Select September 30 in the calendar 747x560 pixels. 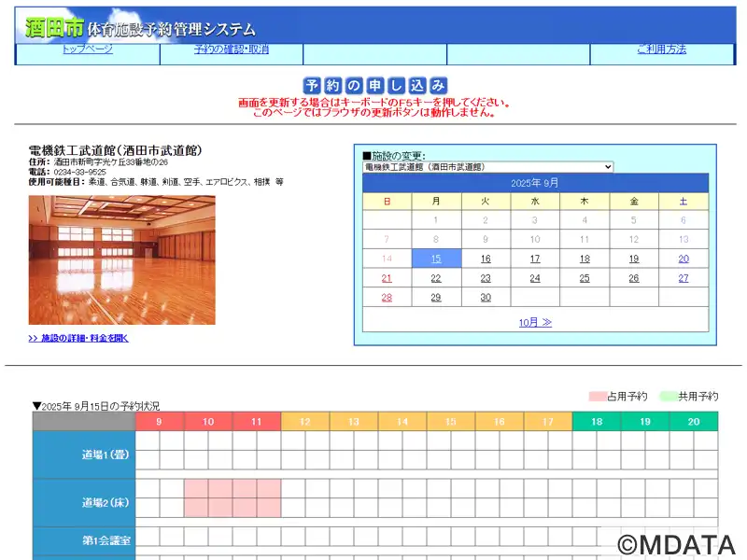486,298
